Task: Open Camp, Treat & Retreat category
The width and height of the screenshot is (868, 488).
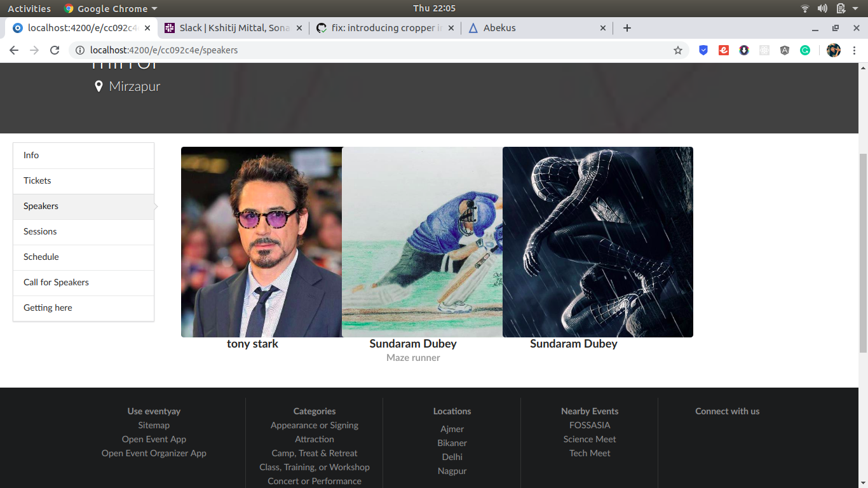Action: tap(315, 453)
